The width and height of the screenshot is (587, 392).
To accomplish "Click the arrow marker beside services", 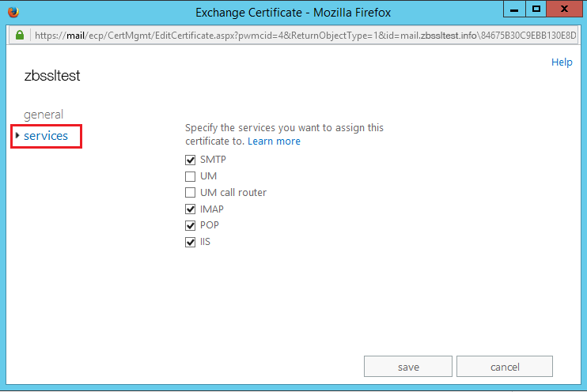I will (17, 136).
